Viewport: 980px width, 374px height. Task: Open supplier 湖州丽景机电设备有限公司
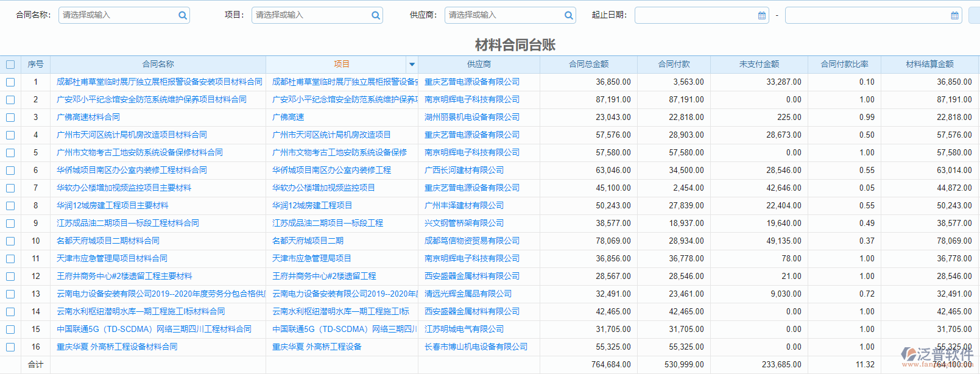[x=472, y=117]
